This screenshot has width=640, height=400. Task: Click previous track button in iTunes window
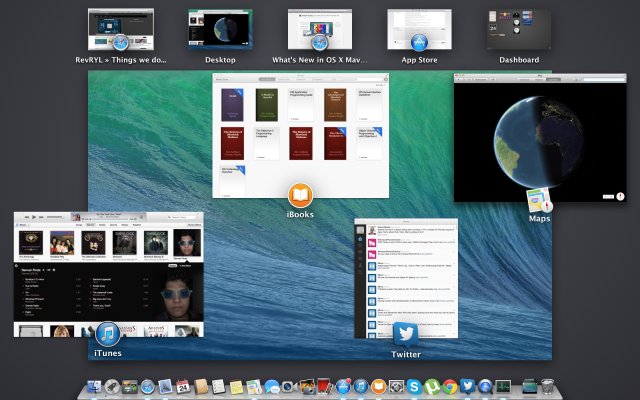pyautogui.click(x=27, y=217)
